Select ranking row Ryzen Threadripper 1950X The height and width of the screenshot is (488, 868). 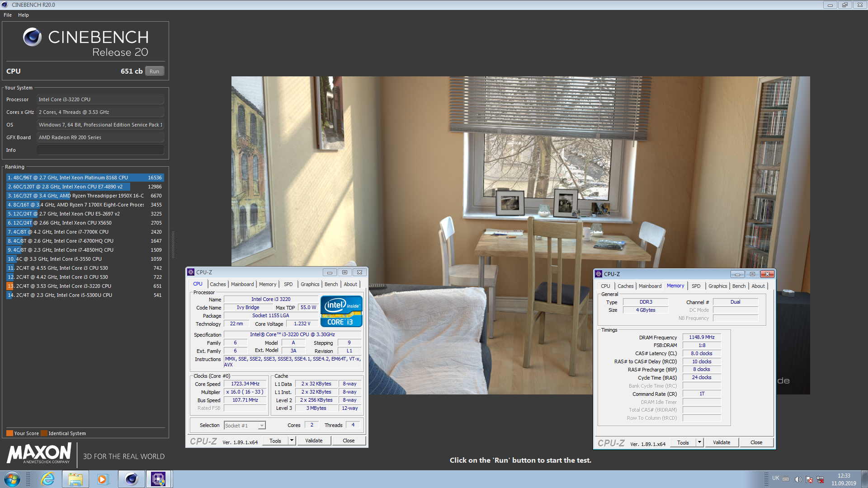click(x=85, y=196)
